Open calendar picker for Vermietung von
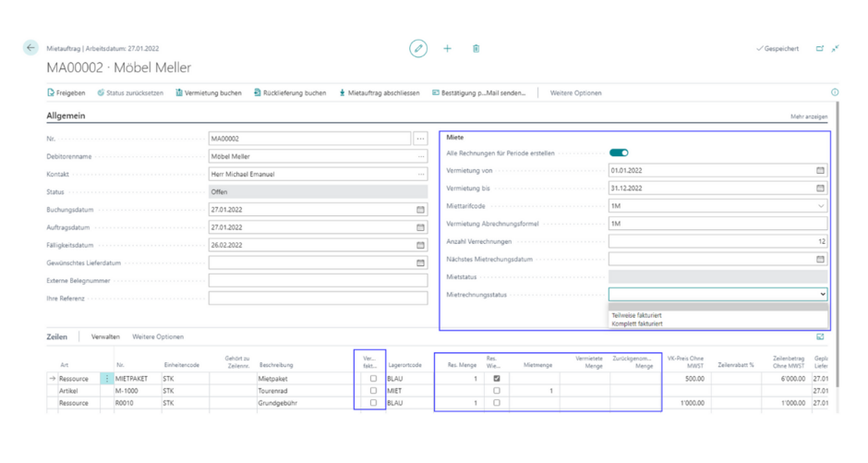The height and width of the screenshot is (463, 868). point(820,171)
